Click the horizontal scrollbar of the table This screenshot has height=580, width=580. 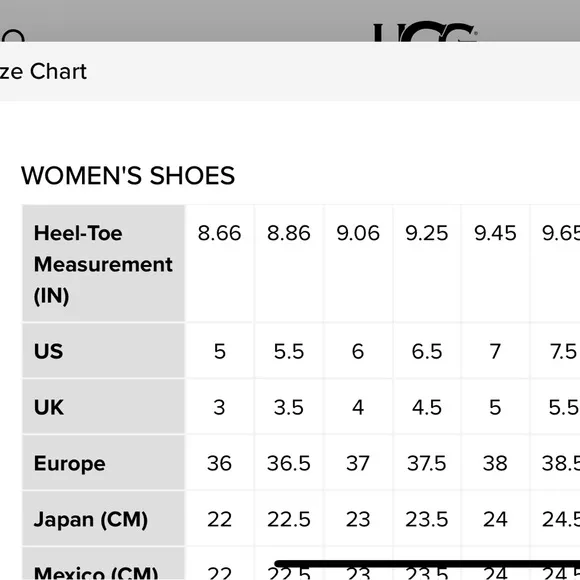pos(427,564)
